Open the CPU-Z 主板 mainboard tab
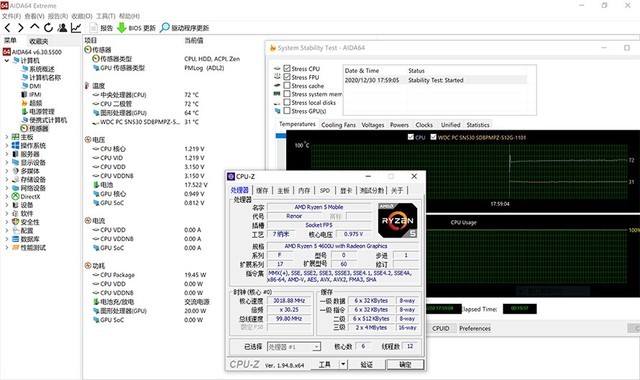The image size is (640, 380). point(283,191)
